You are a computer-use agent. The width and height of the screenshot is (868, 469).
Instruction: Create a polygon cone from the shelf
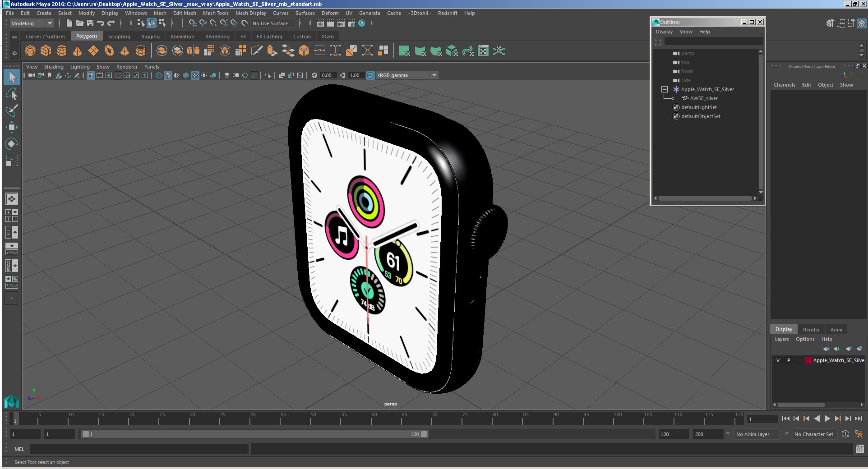coord(78,51)
